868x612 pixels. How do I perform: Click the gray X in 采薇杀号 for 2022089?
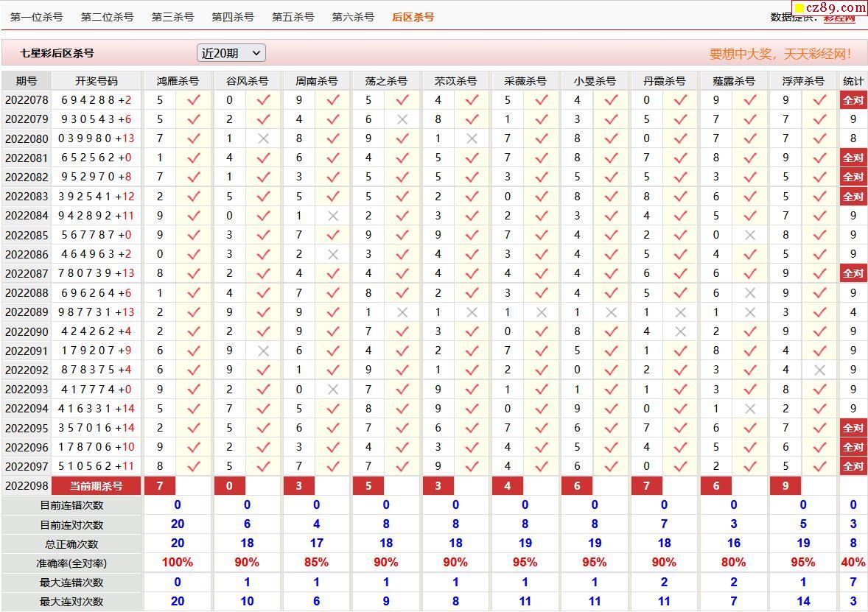tap(542, 313)
